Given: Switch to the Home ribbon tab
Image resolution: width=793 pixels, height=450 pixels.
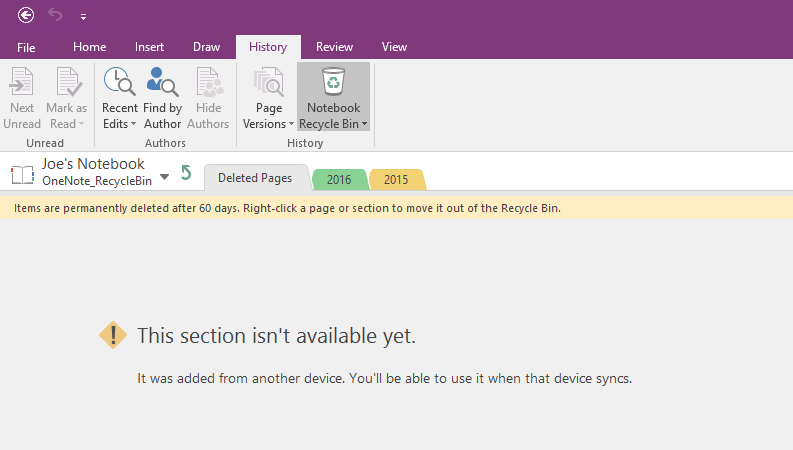Looking at the screenshot, I should click(x=90, y=47).
